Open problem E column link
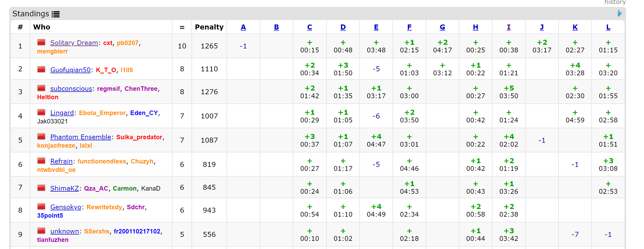644x249 pixels. (x=376, y=27)
